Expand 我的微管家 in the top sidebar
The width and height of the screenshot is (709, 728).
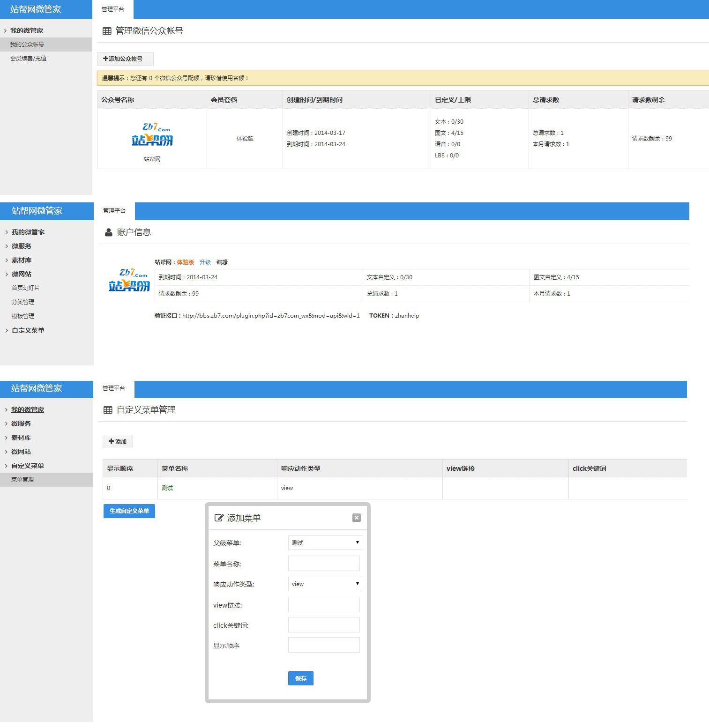coord(27,30)
